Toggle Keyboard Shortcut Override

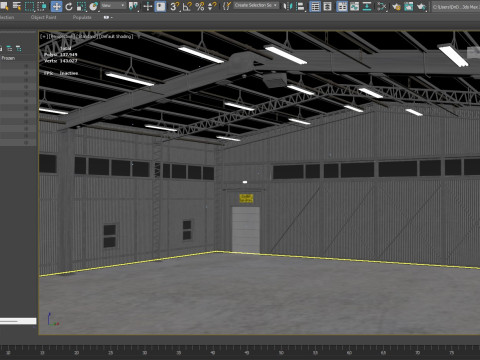[x=160, y=6]
